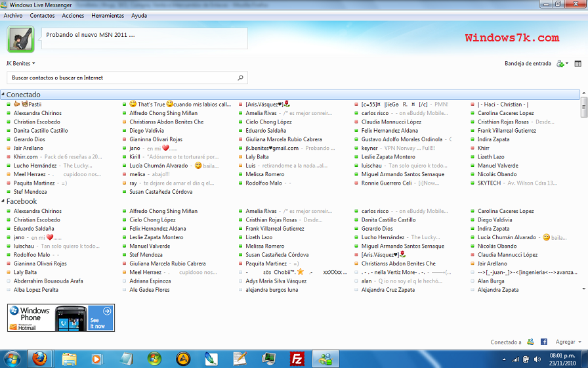Image resolution: width=588 pixels, height=368 pixels.
Task: Open the notepad with pencil taskbar icon
Action: pyautogui.click(x=240, y=359)
